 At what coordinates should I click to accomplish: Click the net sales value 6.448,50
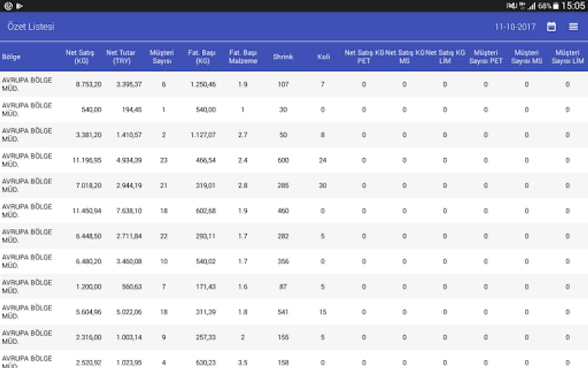pyautogui.click(x=89, y=236)
